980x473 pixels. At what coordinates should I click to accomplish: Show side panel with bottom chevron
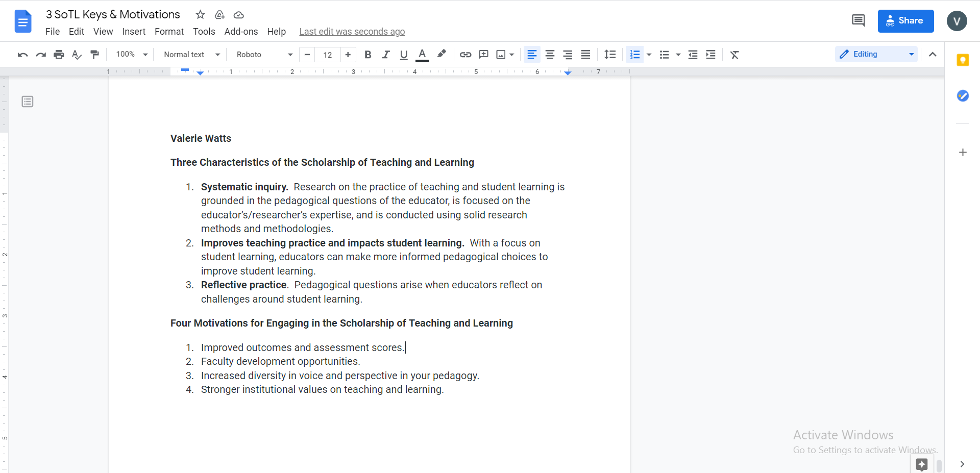(962, 464)
